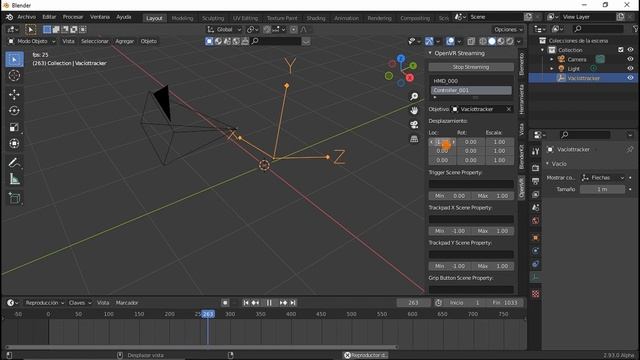Switch to the Modeling workspace tab
Screen dimensions: 640x360
tap(182, 18)
